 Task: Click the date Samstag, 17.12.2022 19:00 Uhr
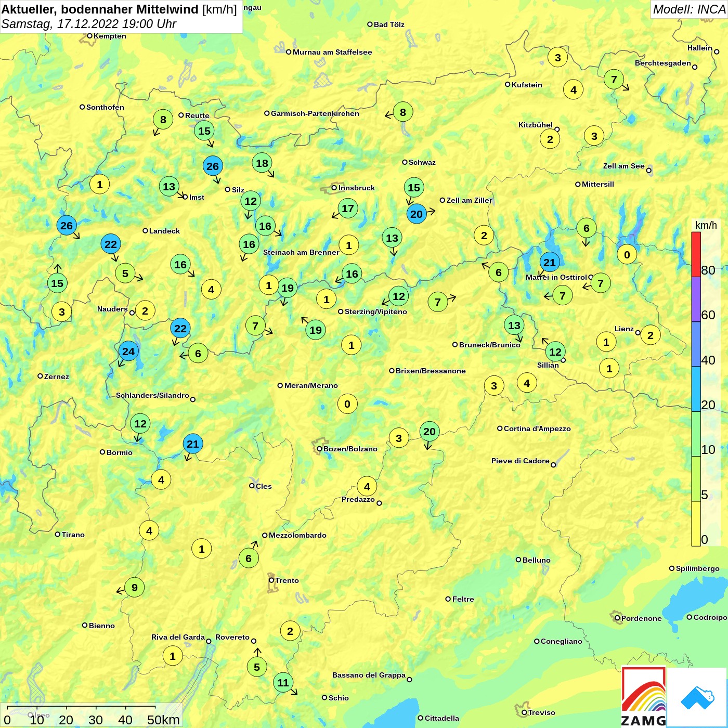pos(89,24)
